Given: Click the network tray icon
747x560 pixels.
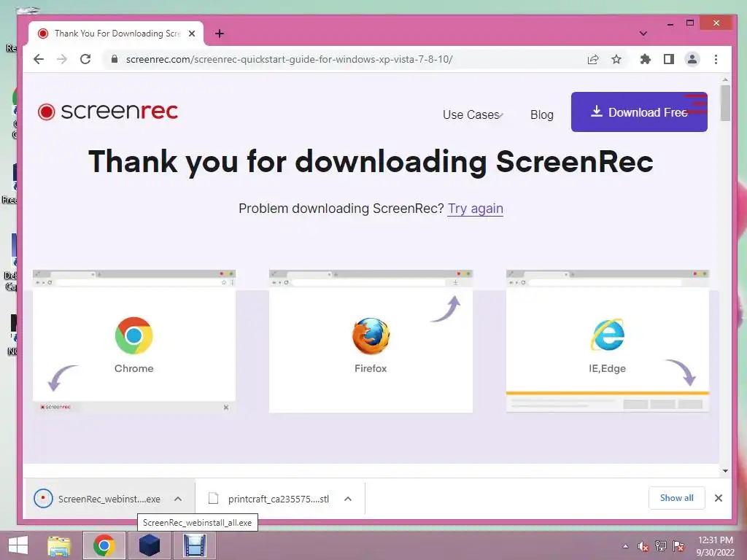Looking at the screenshot, I should coord(661,546).
